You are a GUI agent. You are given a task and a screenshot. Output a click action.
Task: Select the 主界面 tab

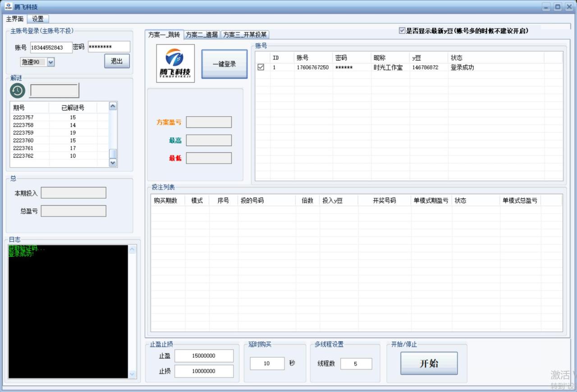(15, 18)
